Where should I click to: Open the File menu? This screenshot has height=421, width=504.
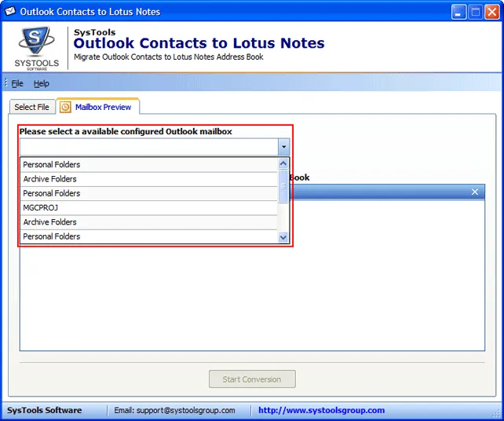[x=17, y=83]
